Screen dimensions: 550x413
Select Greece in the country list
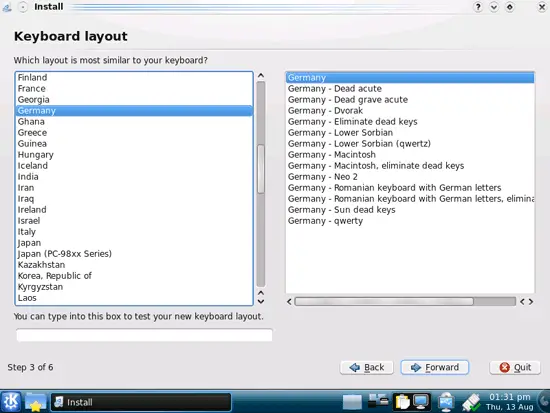pyautogui.click(x=134, y=133)
